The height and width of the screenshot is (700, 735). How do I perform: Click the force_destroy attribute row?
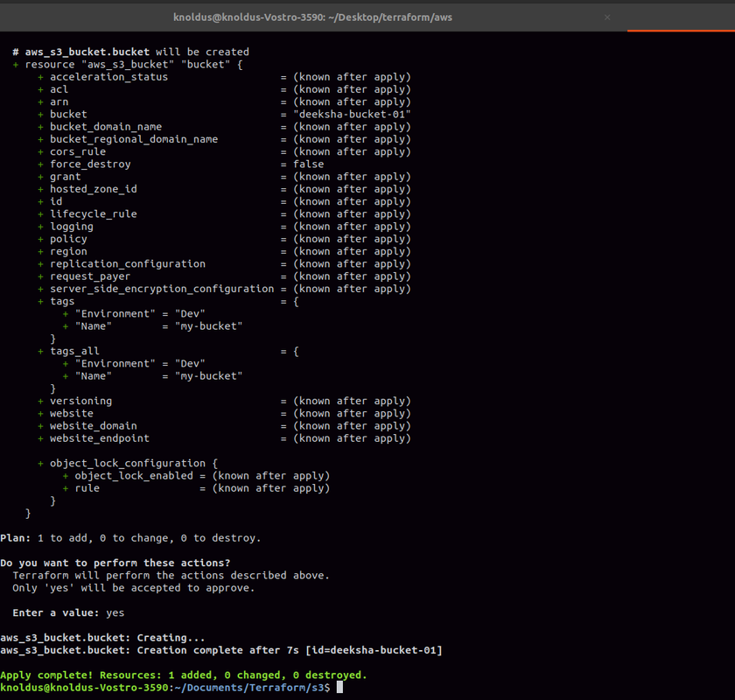tap(181, 164)
